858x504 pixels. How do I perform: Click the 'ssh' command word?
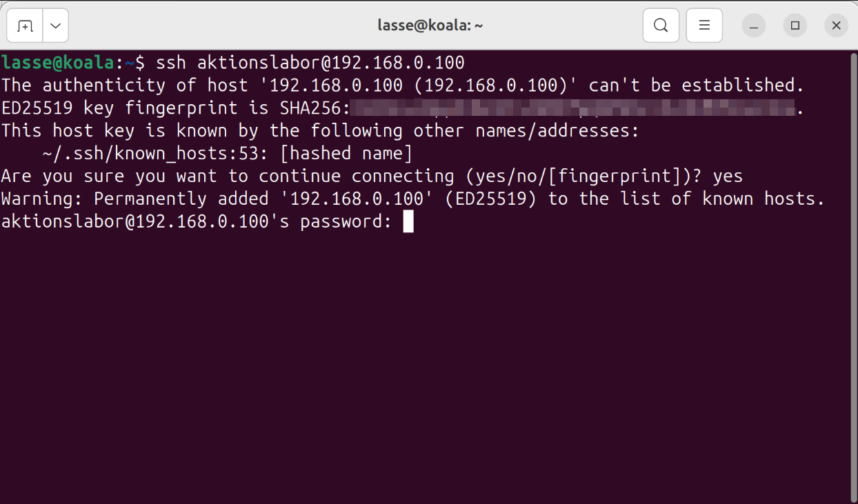(171, 63)
